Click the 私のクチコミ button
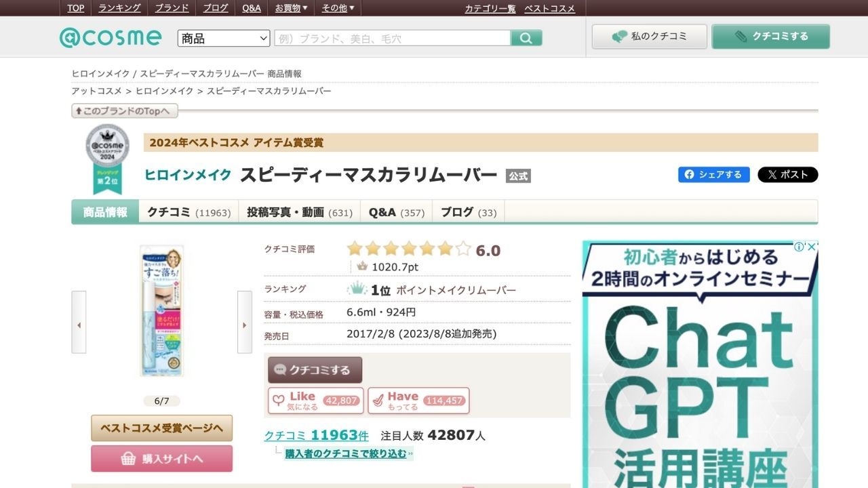 [650, 37]
